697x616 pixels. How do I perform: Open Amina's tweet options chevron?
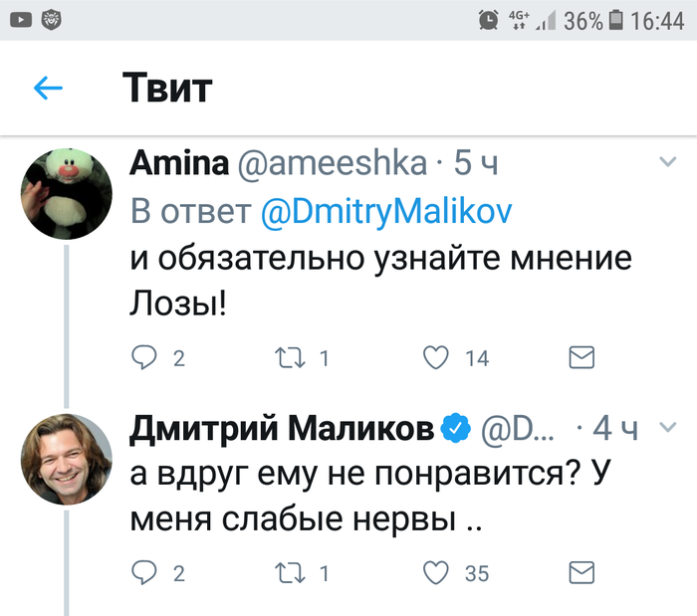(x=668, y=160)
